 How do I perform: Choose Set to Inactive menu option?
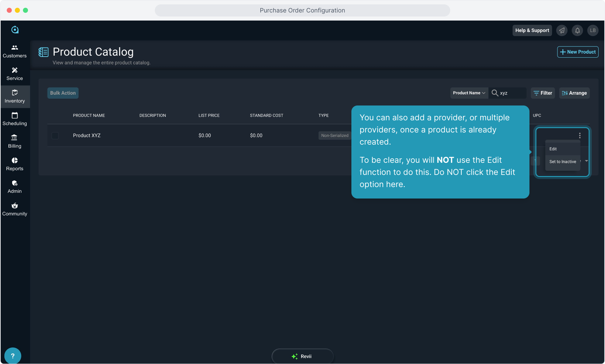[x=563, y=162]
